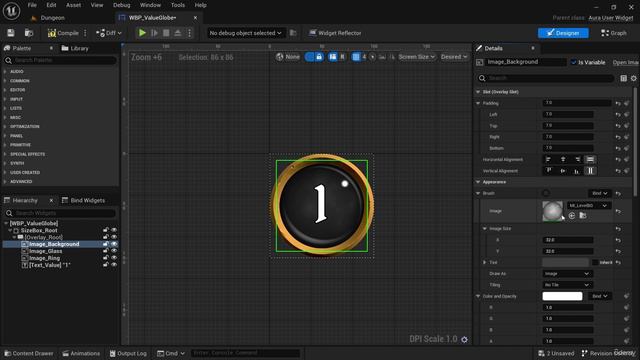
Task: Switch to Graph mode
Action: point(613,33)
